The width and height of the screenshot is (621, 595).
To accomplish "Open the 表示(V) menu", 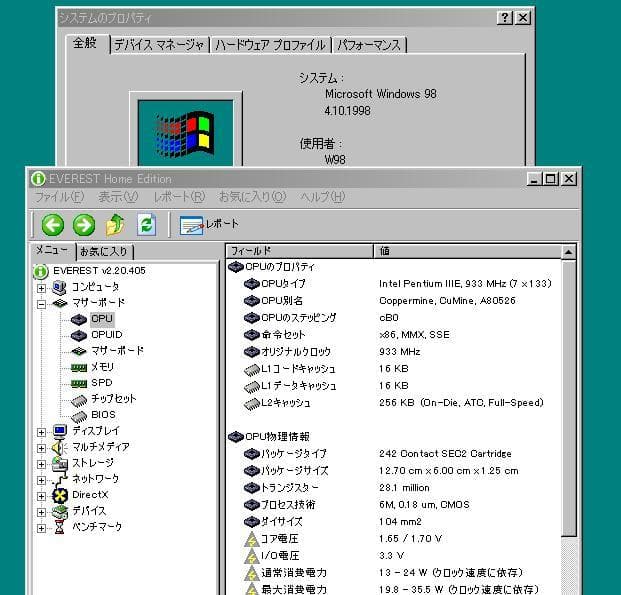I will pyautogui.click(x=118, y=197).
